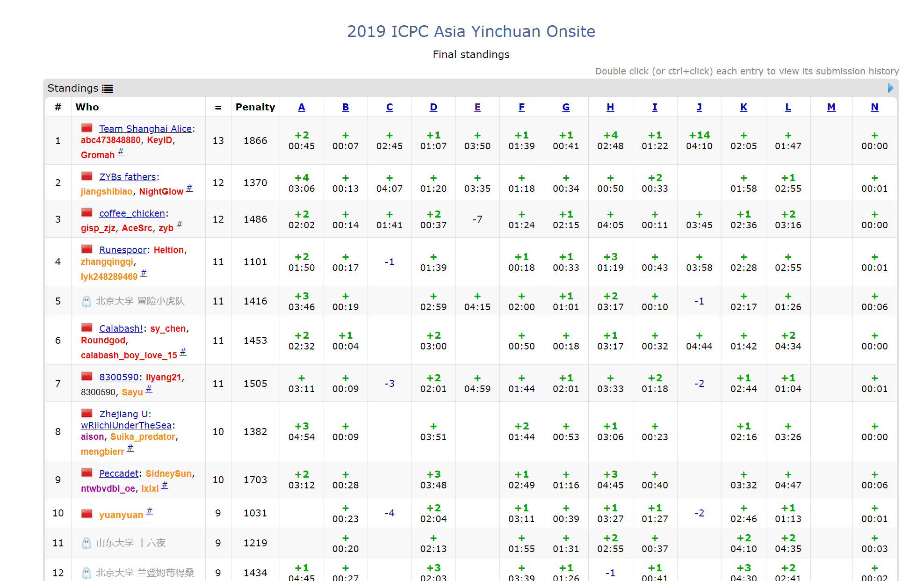The width and height of the screenshot is (924, 581).
Task: Click the # link after yuanyuan
Action: click(x=149, y=511)
